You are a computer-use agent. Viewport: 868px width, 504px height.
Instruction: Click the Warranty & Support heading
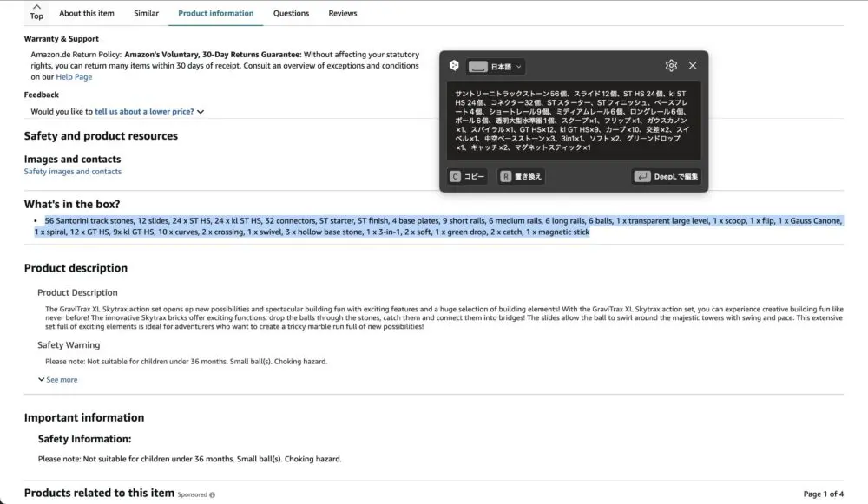click(62, 39)
